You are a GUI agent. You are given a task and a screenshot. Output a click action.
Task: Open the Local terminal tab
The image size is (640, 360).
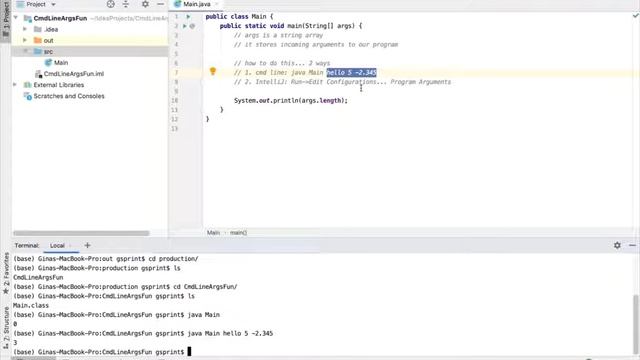coord(57,246)
